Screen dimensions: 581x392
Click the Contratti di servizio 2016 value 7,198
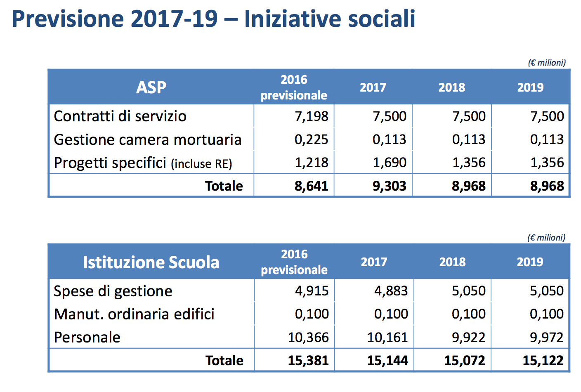(311, 116)
